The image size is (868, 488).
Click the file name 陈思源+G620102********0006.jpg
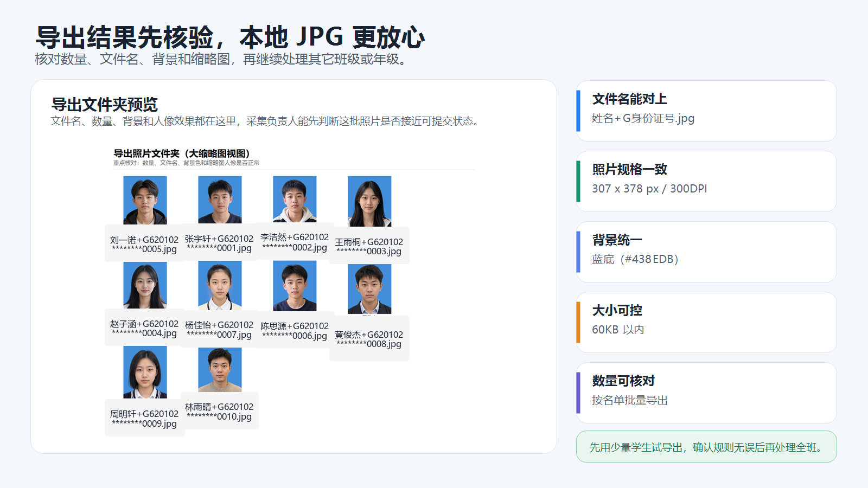295,331
